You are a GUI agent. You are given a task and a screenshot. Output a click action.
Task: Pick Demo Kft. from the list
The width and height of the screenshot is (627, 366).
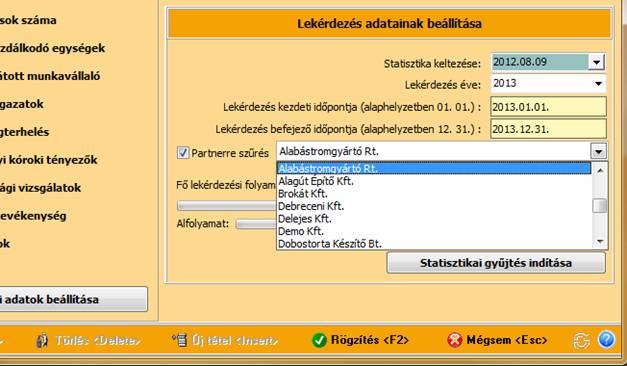433,231
